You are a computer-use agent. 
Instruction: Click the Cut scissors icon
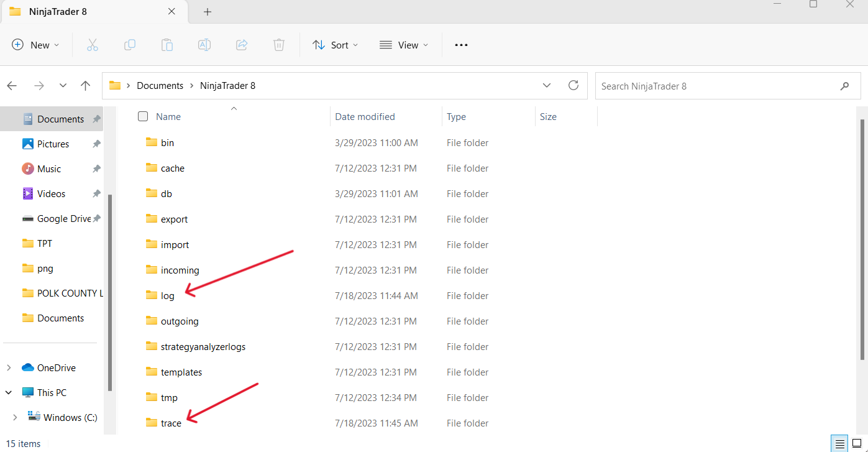(93, 45)
